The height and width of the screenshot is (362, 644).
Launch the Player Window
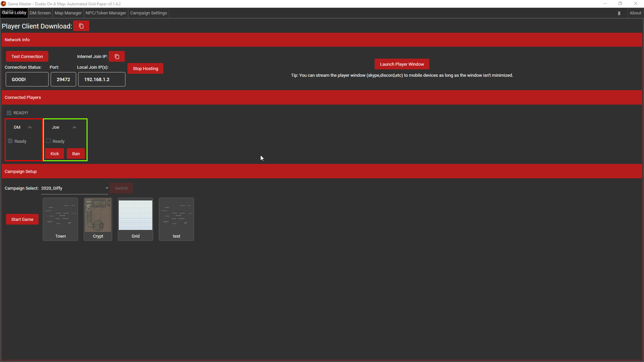(401, 64)
